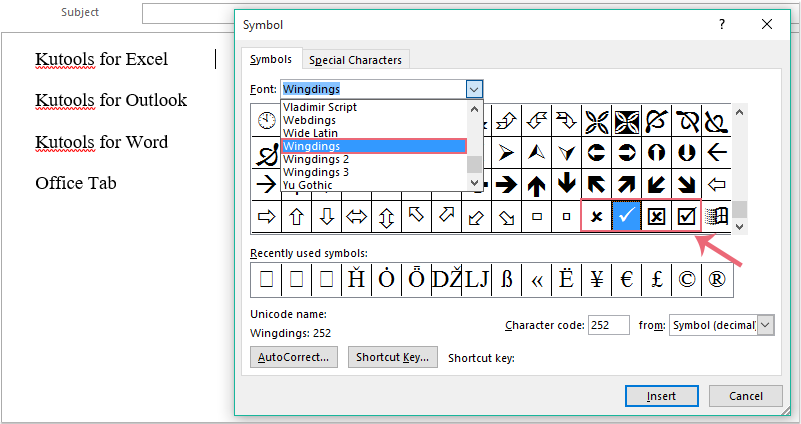Expand the 'from' Symbol (decimal) dropdown

(x=766, y=325)
